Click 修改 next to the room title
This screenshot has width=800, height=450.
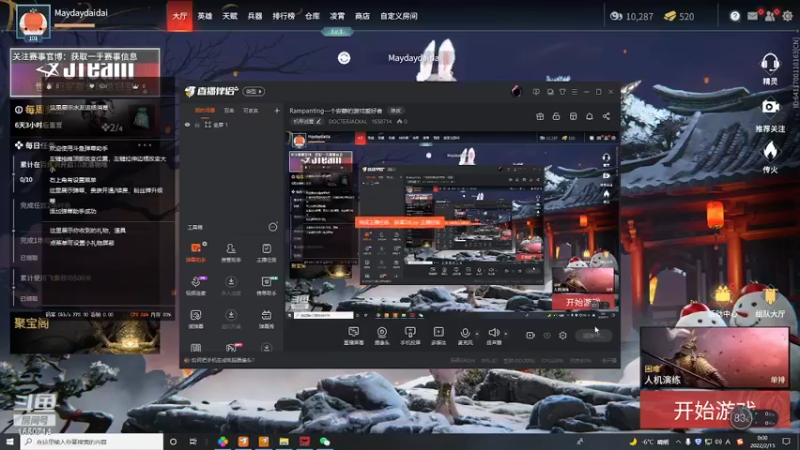(395, 111)
